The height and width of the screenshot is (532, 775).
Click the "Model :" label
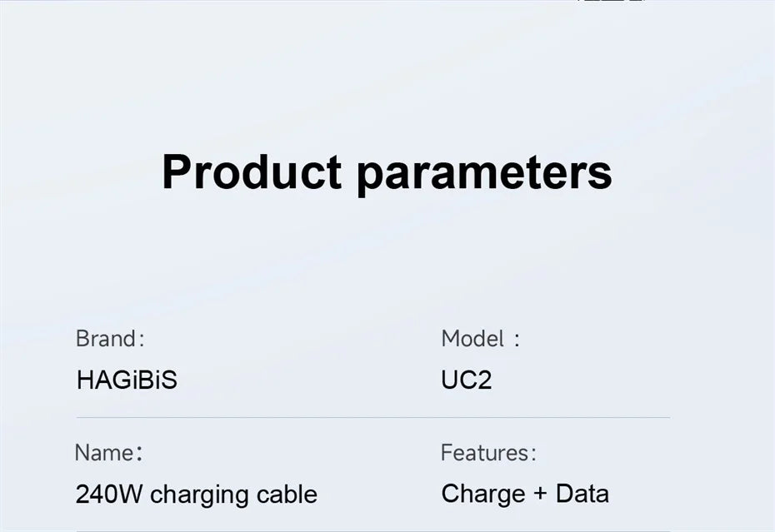(x=480, y=339)
